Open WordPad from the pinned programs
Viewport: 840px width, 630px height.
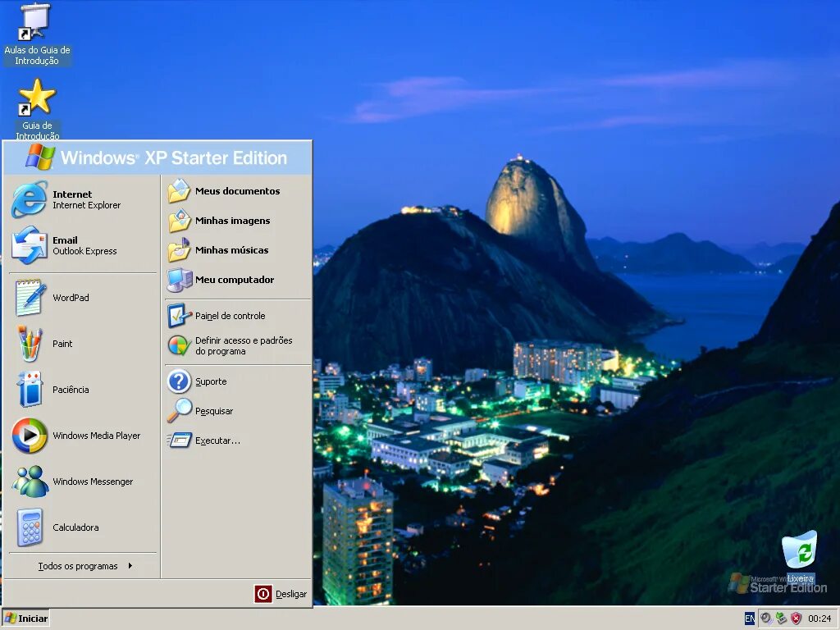[81, 297]
